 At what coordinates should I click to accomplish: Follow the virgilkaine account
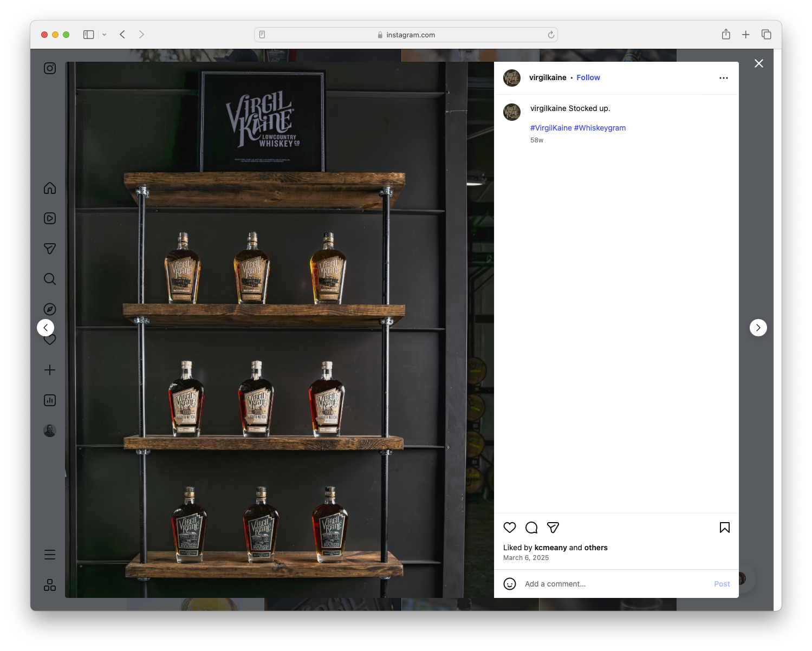tap(588, 77)
